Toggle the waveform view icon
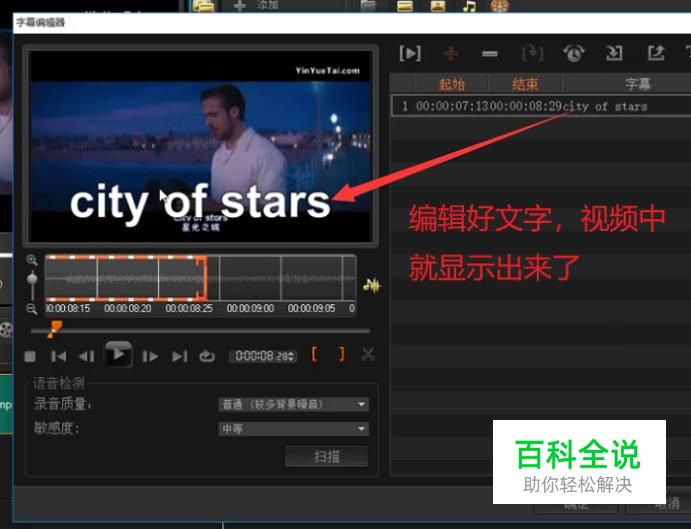This screenshot has height=529, width=691. click(x=372, y=286)
